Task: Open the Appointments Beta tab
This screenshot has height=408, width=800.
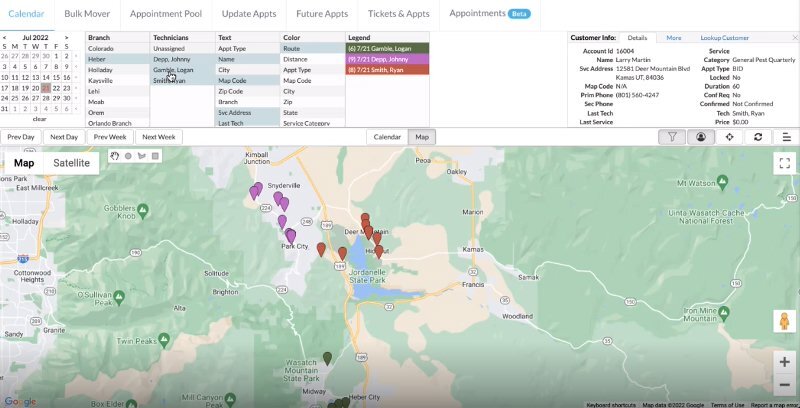Action: click(490, 14)
